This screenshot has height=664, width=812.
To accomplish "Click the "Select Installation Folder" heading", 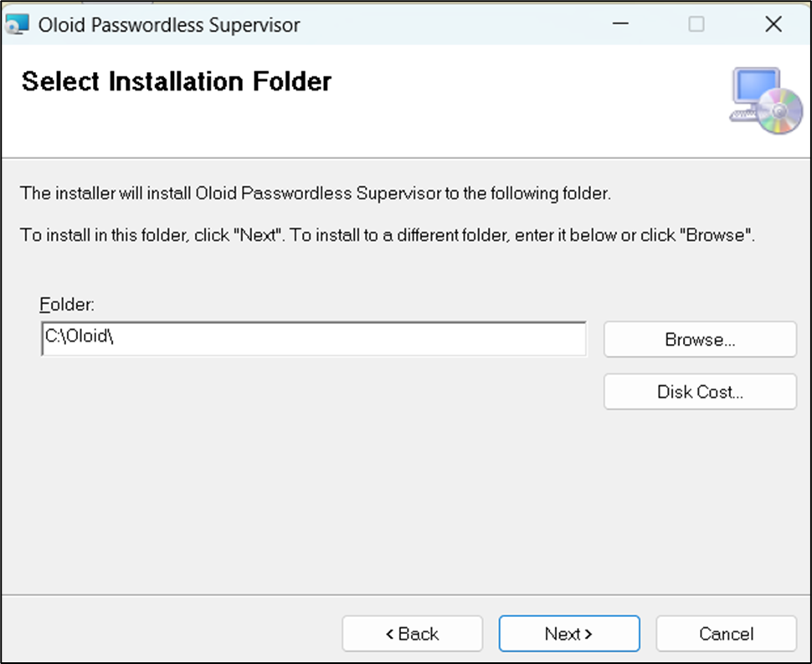I will click(177, 81).
